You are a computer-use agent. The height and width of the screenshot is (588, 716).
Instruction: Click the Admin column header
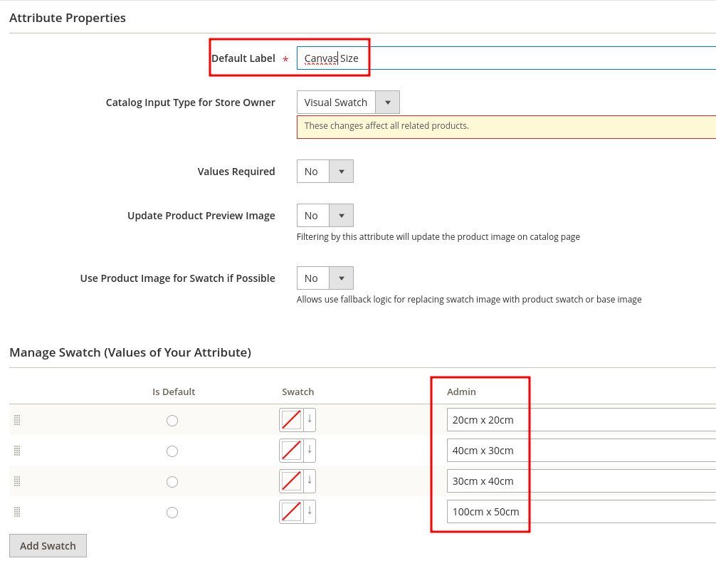[461, 392]
